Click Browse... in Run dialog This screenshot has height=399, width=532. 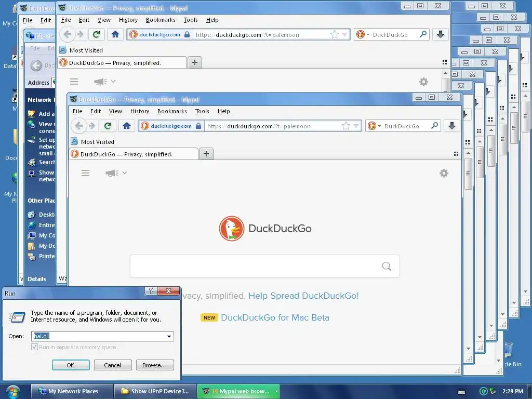click(155, 365)
